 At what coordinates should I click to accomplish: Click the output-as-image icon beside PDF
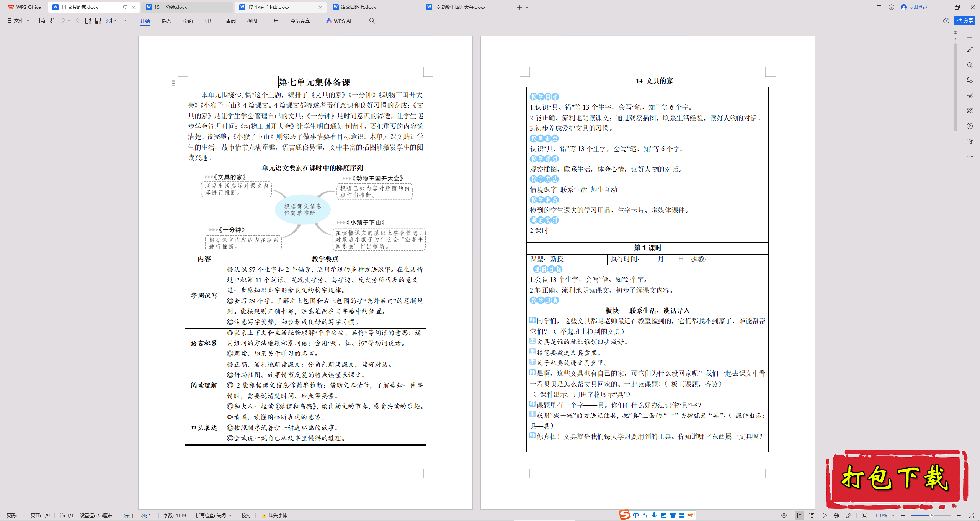point(98,21)
